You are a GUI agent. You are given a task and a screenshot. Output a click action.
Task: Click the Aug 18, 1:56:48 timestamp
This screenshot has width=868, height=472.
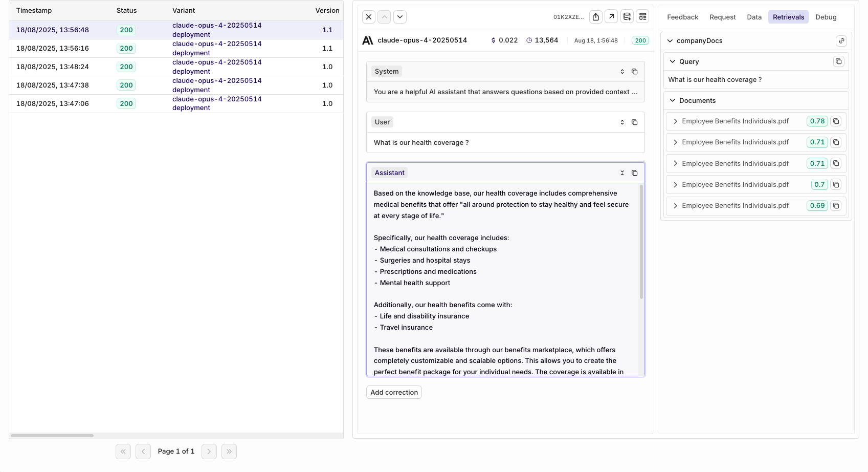coord(596,40)
